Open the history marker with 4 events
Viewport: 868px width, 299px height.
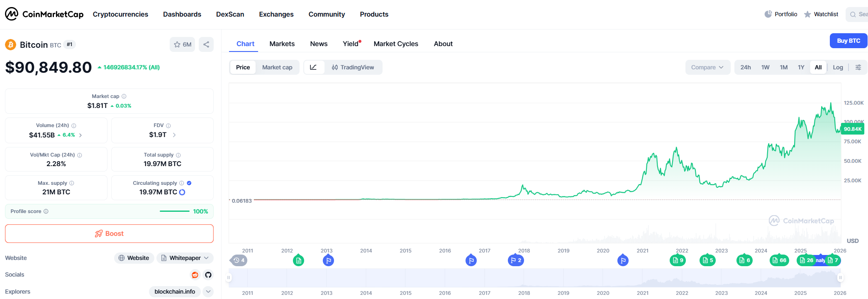click(x=239, y=260)
